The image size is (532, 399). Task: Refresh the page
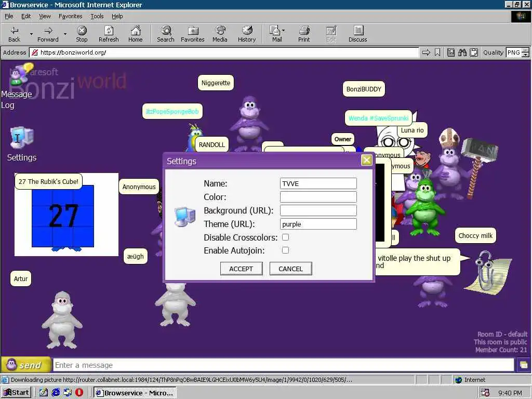pos(109,34)
